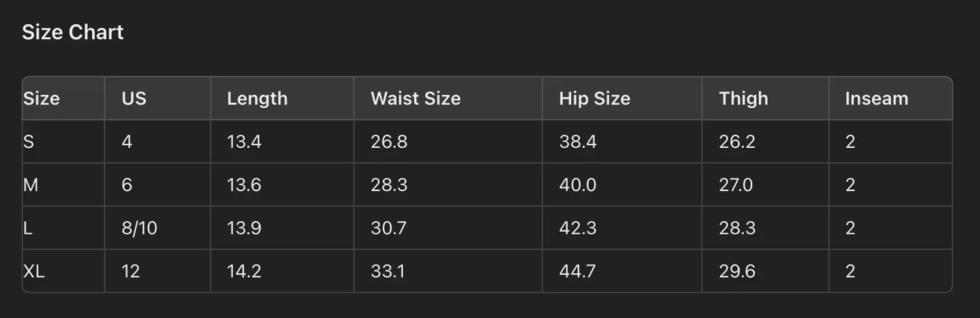Click the Hip Size column header
The height and width of the screenshot is (318, 980).
(594, 99)
